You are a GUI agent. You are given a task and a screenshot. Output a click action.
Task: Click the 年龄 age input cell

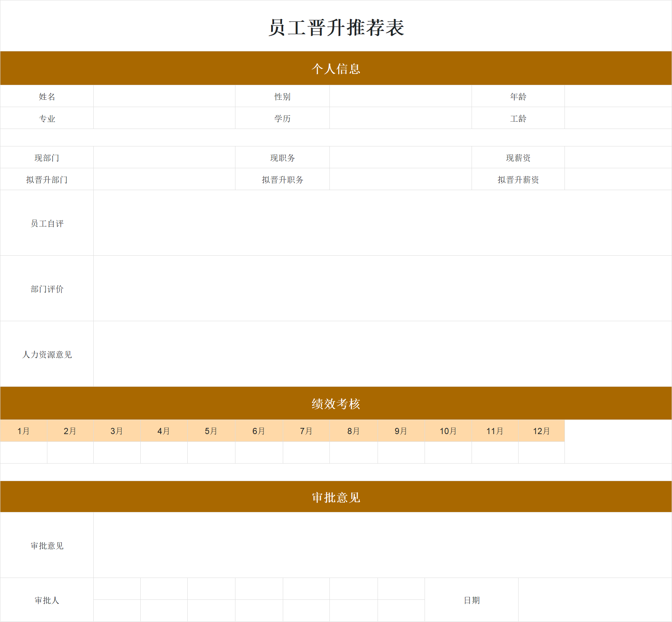618,96
